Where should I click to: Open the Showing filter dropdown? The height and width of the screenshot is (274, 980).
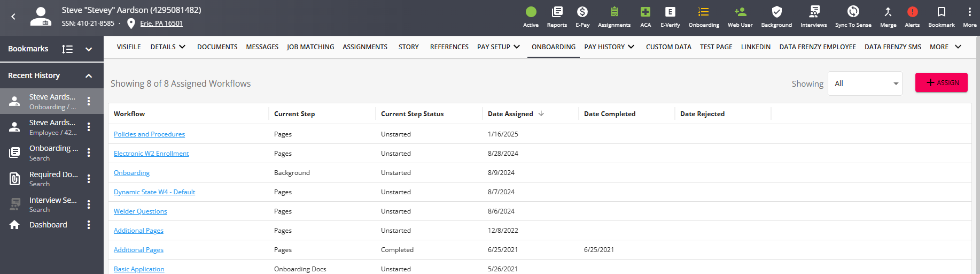tap(865, 83)
